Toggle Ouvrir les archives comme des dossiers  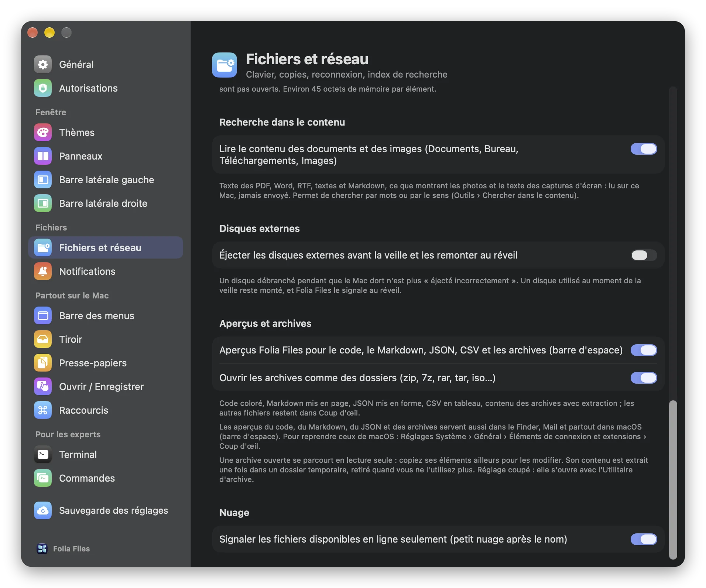tap(644, 378)
